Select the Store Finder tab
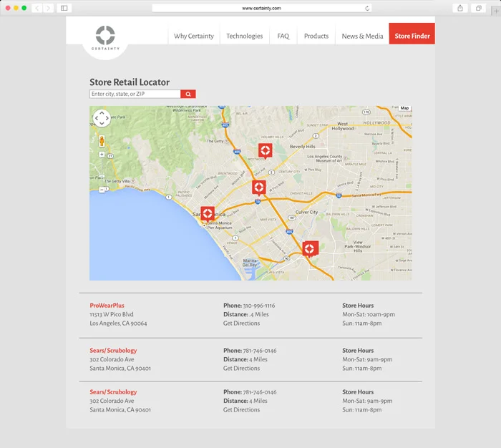This screenshot has height=448, width=501. (412, 34)
